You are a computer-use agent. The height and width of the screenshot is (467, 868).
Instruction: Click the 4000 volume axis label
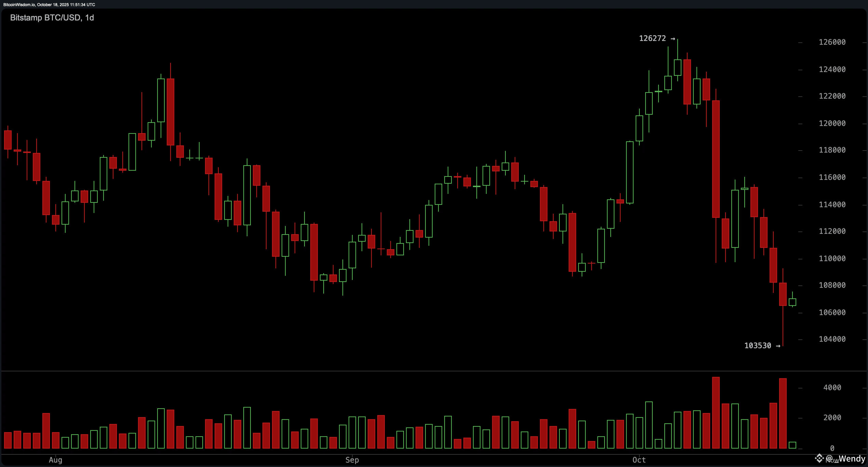click(832, 388)
